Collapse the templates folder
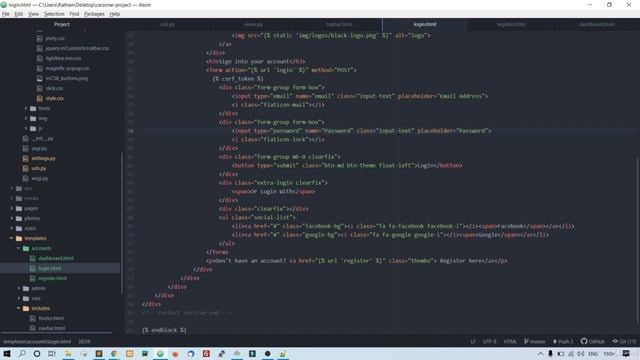 click(x=35, y=238)
